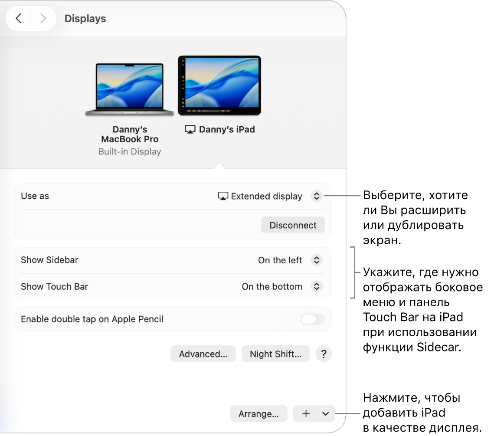Click the Displays window title
Viewport: 504px width, 436px height.
point(85,18)
